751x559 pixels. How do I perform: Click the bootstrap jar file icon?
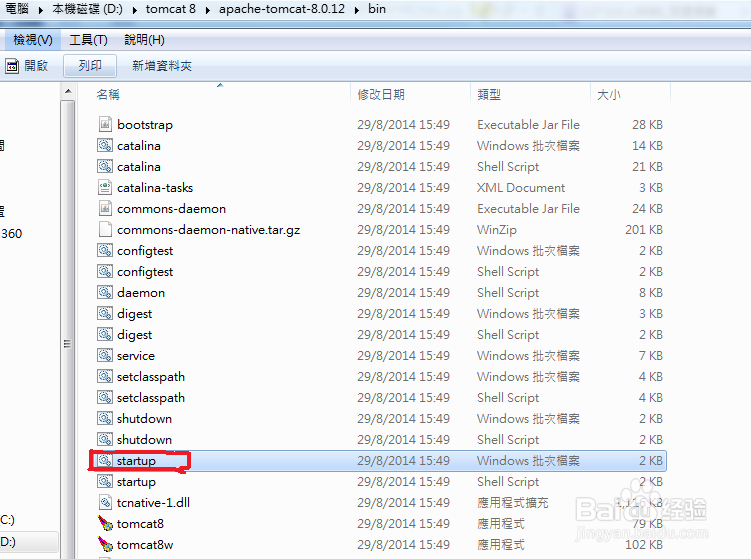(105, 124)
